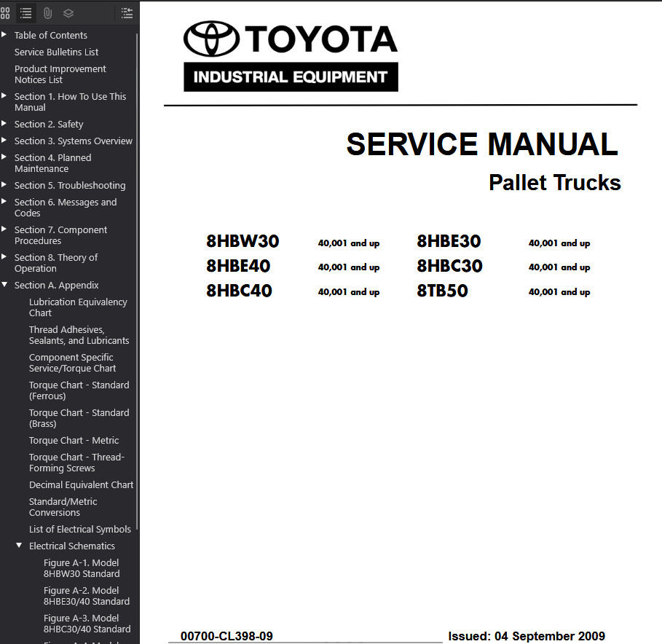Click model number 8TB50
The height and width of the screenshot is (644, 662).
pos(443,291)
